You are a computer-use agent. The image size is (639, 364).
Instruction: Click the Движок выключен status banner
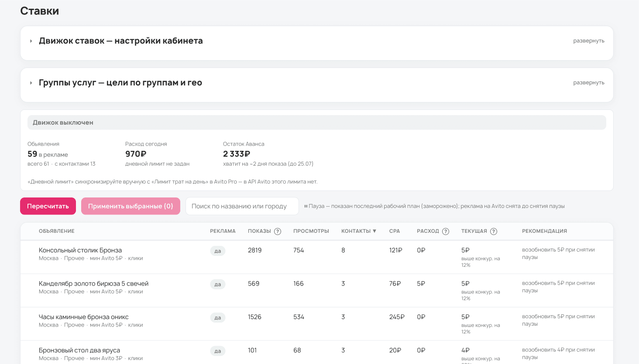tap(317, 122)
